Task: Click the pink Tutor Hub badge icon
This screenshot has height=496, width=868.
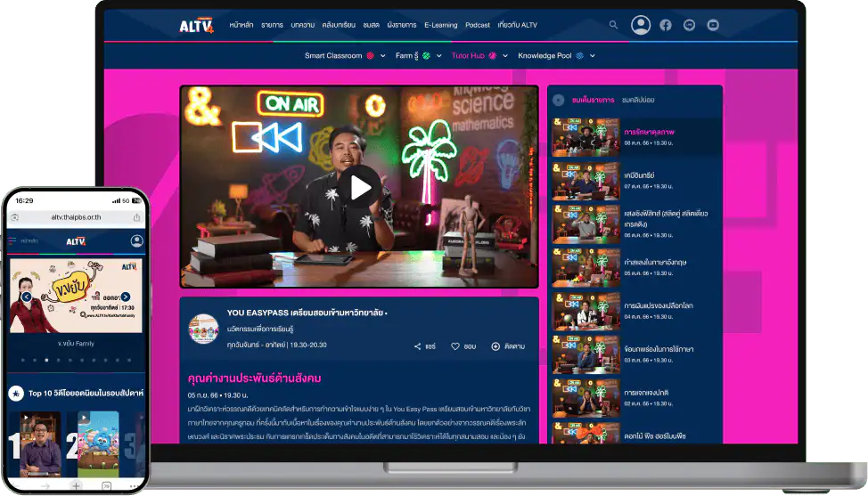Action: pos(493,56)
